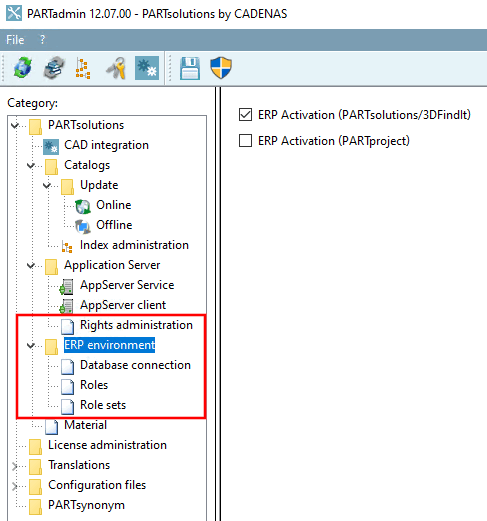Expand the Configuration files node
Image resolution: width=487 pixels, height=521 pixels.
tap(14, 486)
